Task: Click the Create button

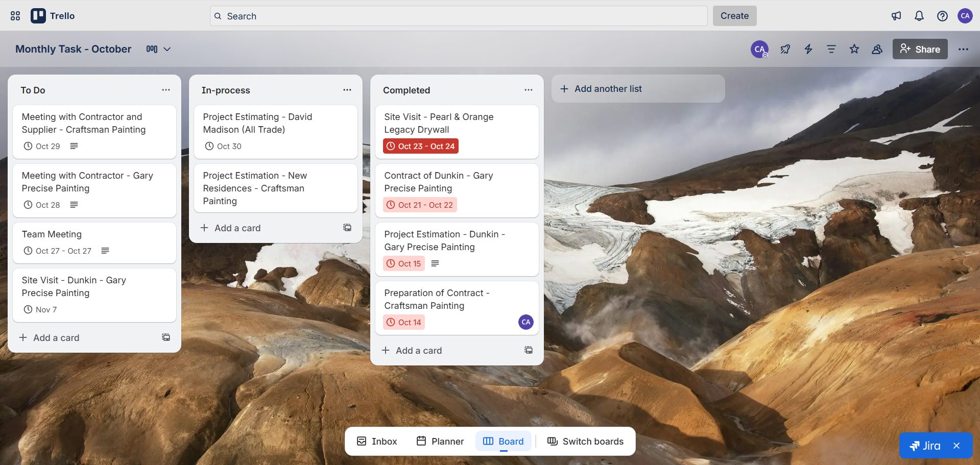Action: [x=734, y=16]
